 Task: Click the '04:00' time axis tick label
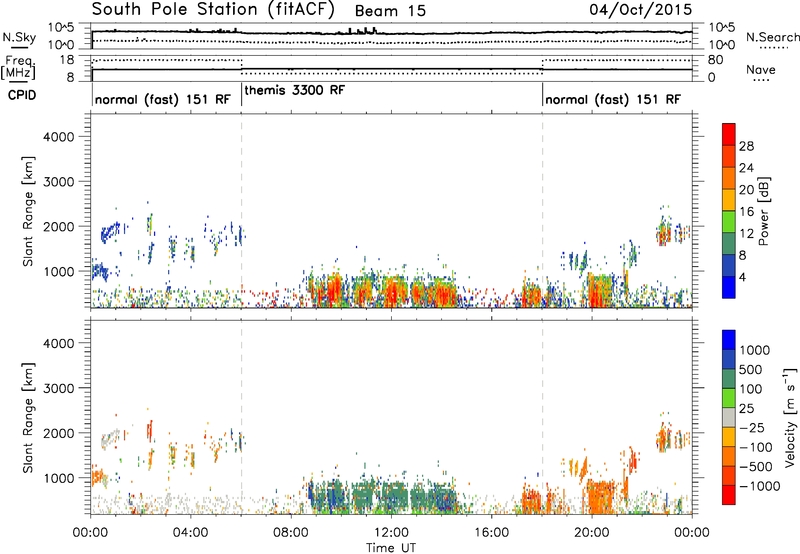190,533
